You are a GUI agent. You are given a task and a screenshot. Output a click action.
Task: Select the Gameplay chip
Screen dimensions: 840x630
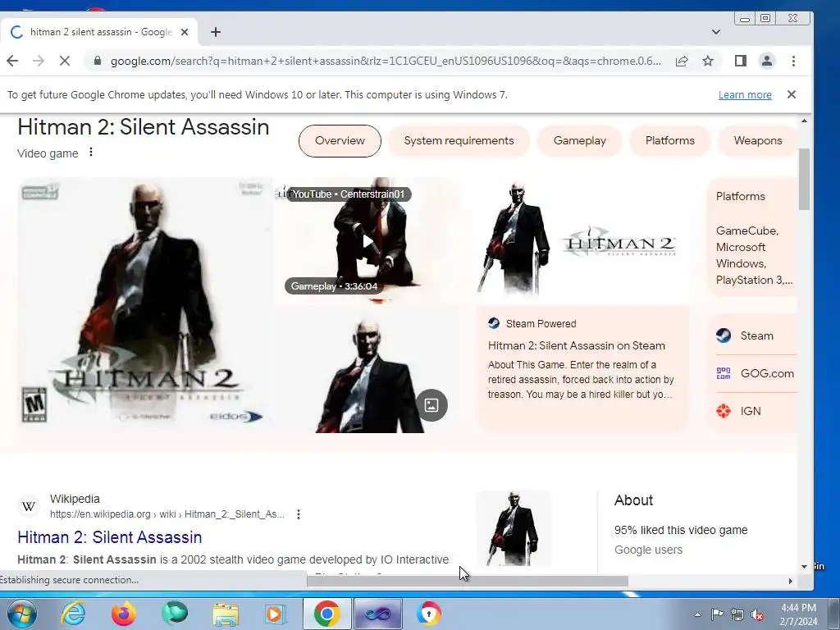580,141
